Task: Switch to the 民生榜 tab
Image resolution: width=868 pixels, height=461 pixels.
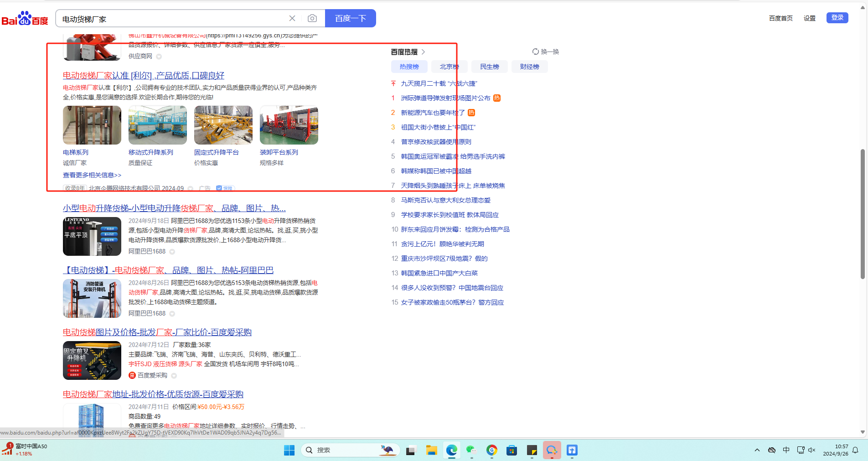Action: [489, 67]
